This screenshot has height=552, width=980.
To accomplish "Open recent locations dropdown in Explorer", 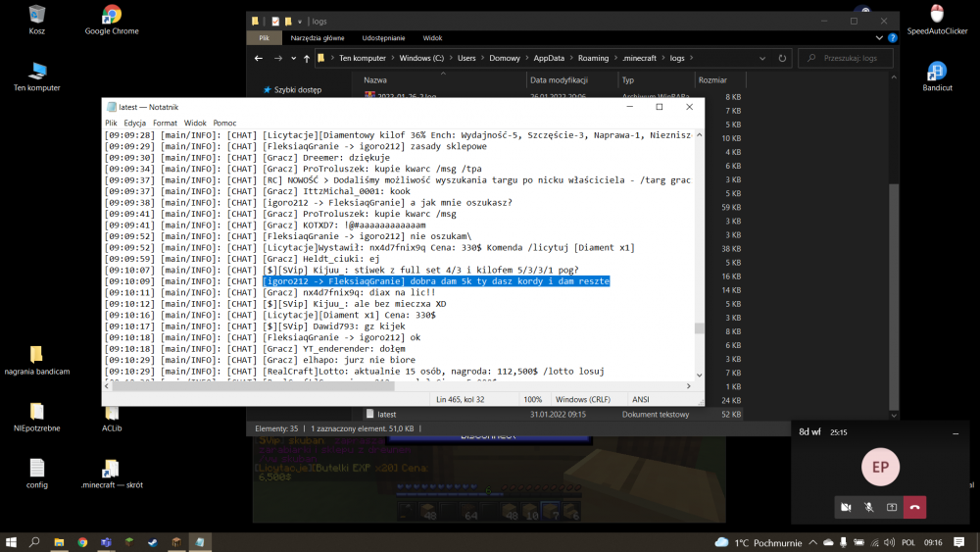I will click(292, 58).
